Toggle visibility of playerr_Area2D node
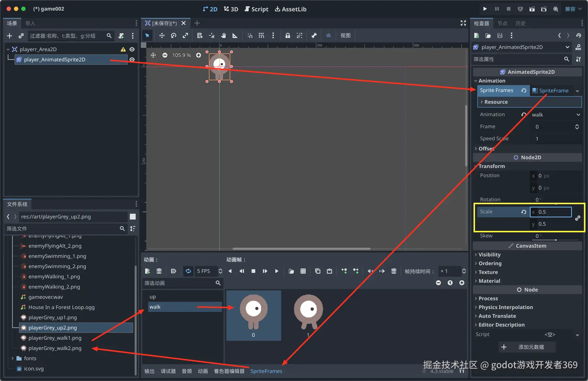This screenshot has width=588, height=381. tap(132, 49)
